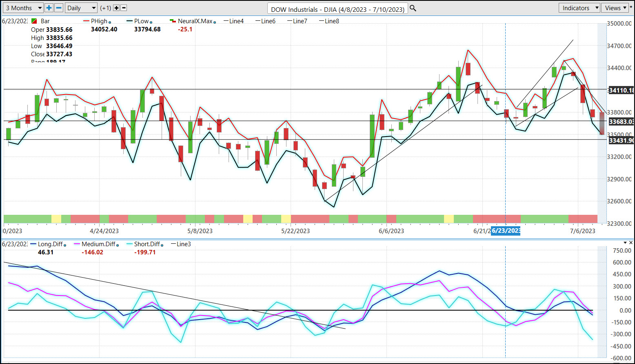Viewport: 635px width, 364px height.
Task: Open the Views dropdown
Action: [x=615, y=8]
